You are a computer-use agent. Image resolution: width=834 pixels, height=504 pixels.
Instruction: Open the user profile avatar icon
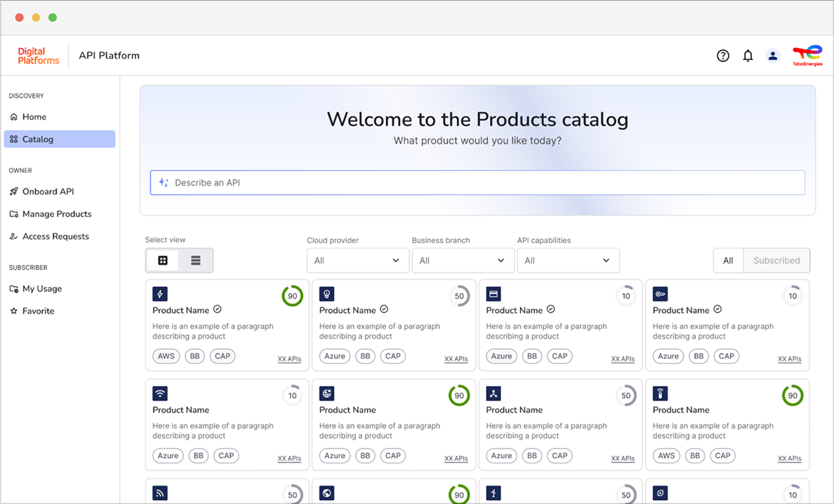(x=773, y=55)
